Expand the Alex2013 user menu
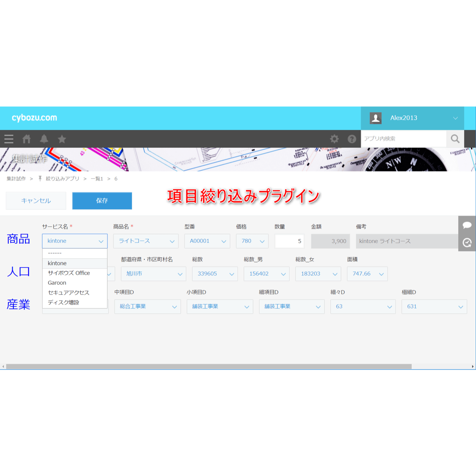 pyautogui.click(x=413, y=118)
